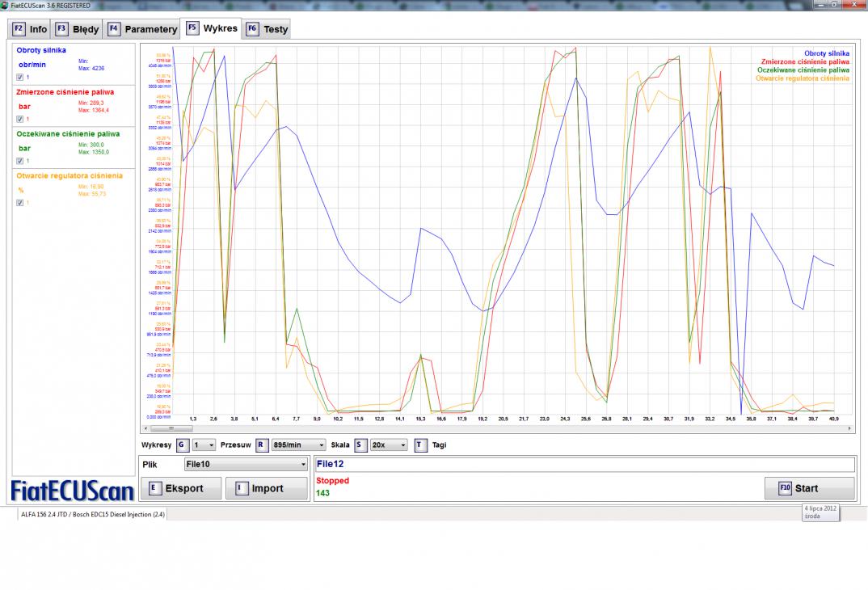Screen dimensions: 868x590
Task: Go to the Testy tab
Action: point(267,29)
